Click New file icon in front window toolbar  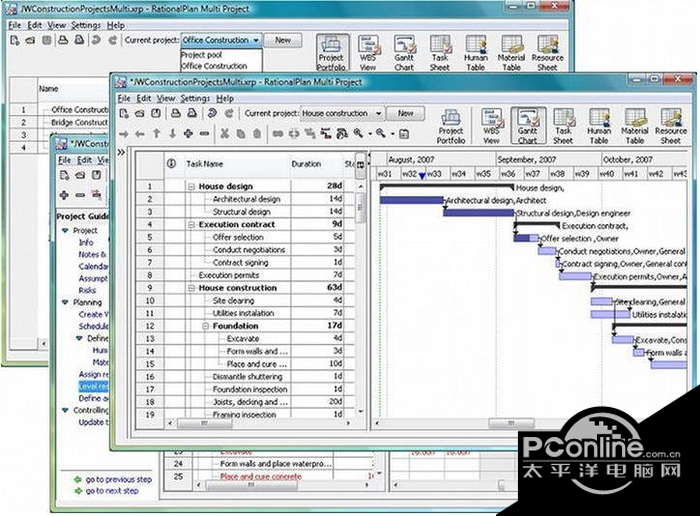pos(124,113)
